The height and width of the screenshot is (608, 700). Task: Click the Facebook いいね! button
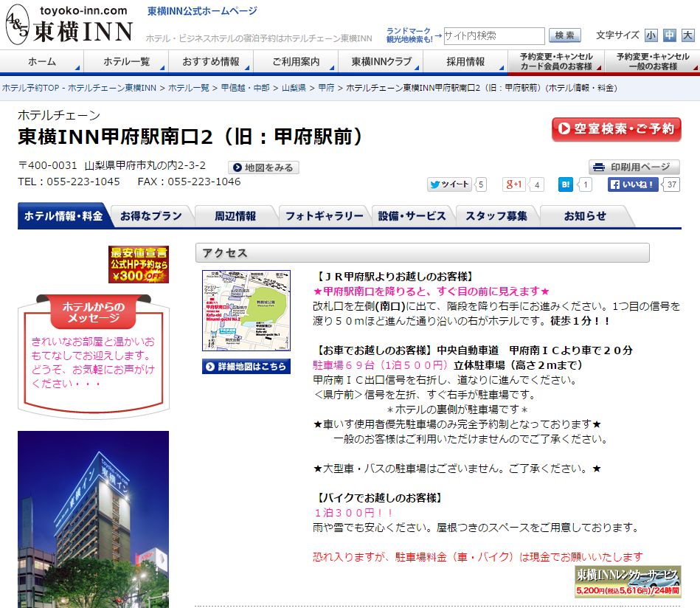pos(633,184)
